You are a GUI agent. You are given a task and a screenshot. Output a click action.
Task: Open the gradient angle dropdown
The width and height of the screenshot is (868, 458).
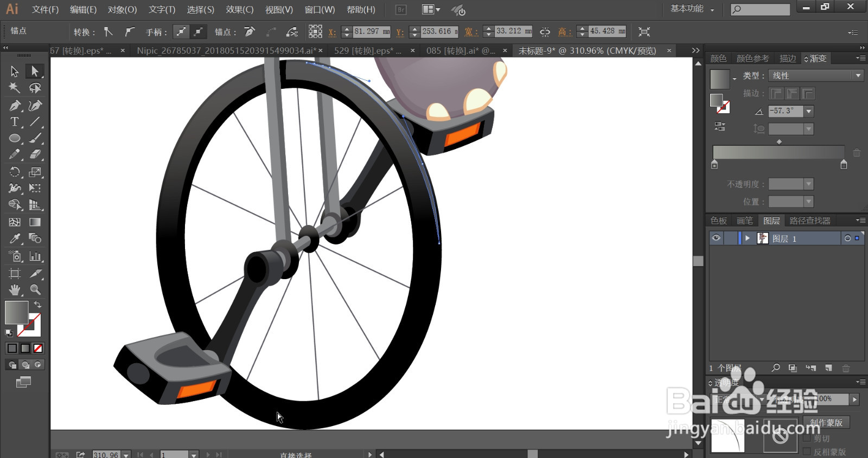[x=809, y=111]
